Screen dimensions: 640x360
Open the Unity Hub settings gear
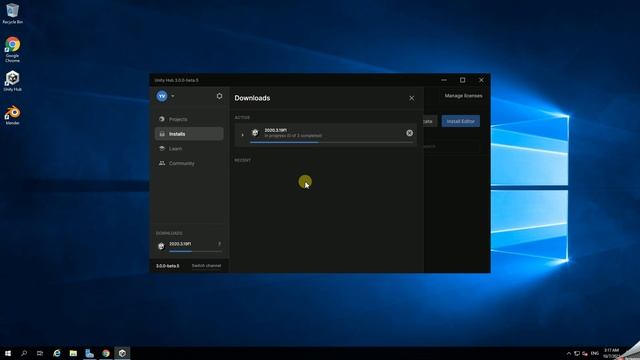(x=219, y=96)
